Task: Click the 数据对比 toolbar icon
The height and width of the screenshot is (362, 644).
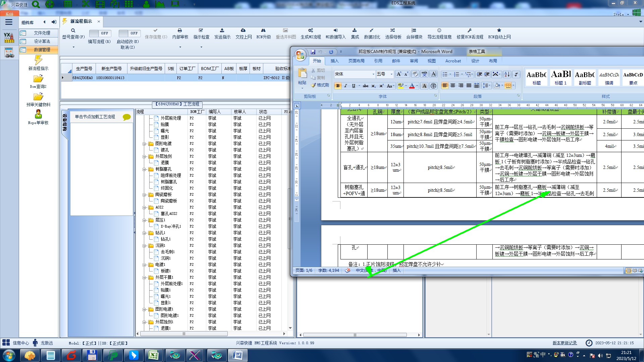Action: [372, 31]
